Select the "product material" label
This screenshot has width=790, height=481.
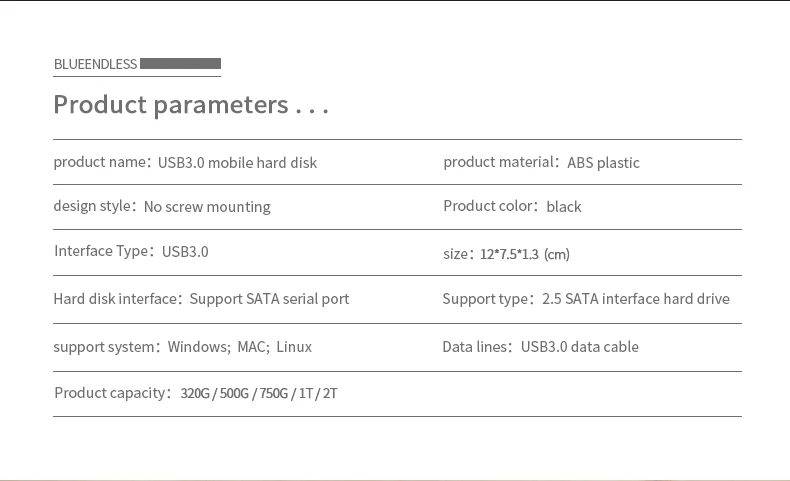click(499, 162)
